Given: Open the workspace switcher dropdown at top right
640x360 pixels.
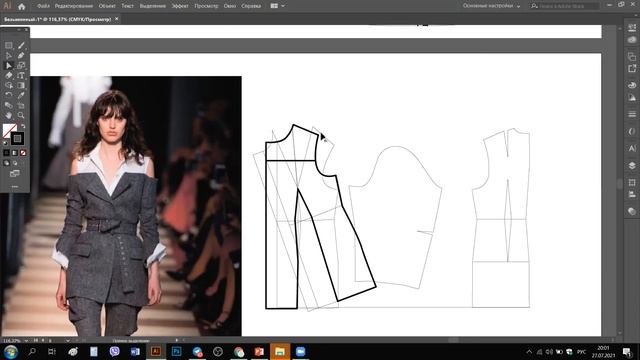Looking at the screenshot, I should click(x=491, y=6).
